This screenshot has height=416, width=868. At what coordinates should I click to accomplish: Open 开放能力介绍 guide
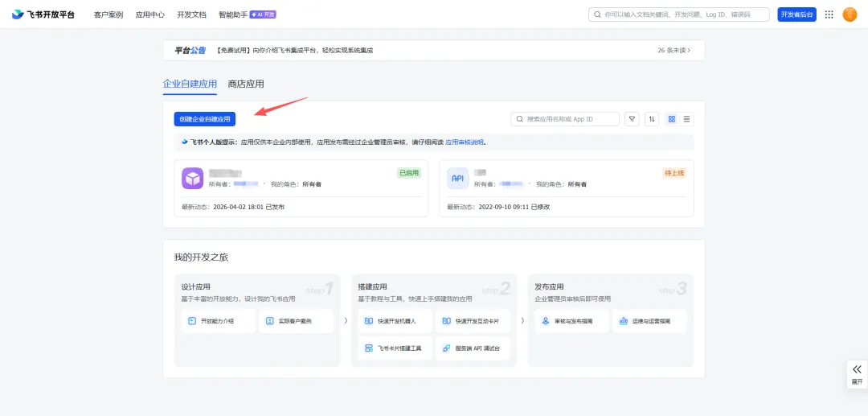(x=219, y=321)
